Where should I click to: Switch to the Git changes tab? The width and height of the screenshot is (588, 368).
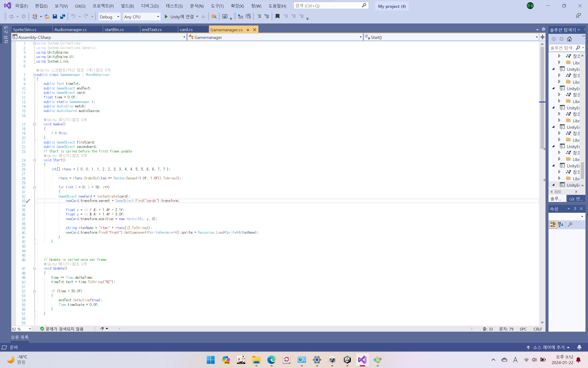tap(576, 199)
